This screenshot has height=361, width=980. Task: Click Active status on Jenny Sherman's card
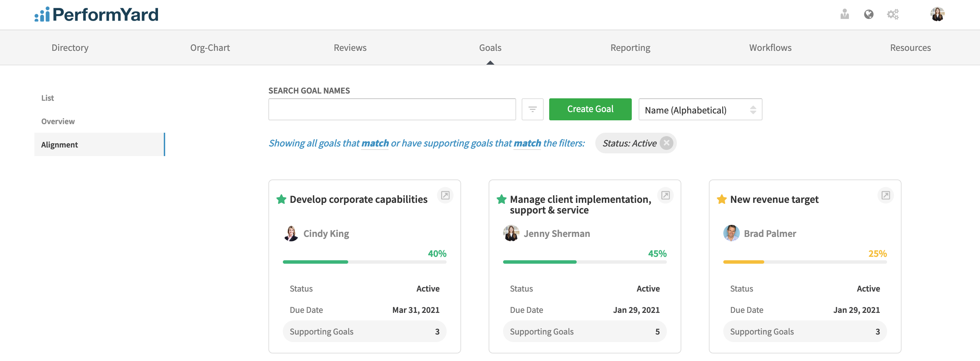[648, 289]
